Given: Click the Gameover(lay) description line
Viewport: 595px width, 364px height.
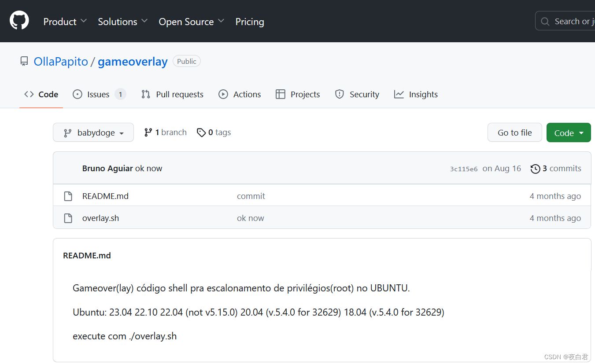Looking at the screenshot, I should pyautogui.click(x=241, y=289).
